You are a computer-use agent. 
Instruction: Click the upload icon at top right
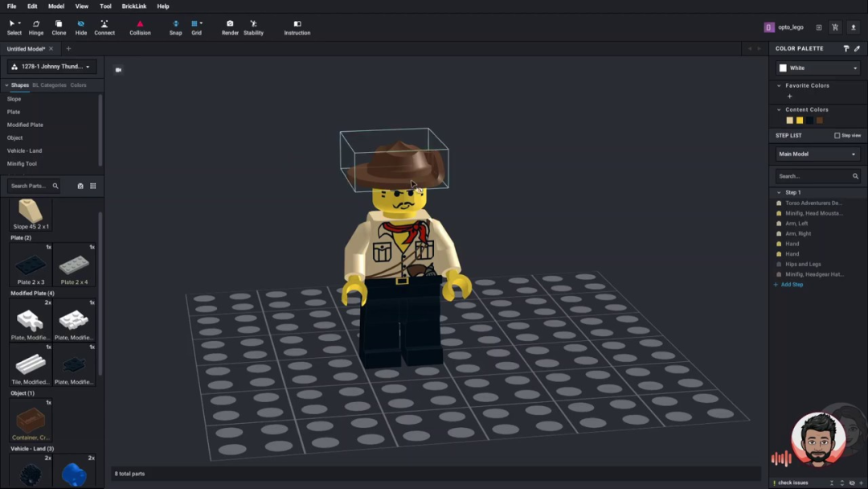853,27
